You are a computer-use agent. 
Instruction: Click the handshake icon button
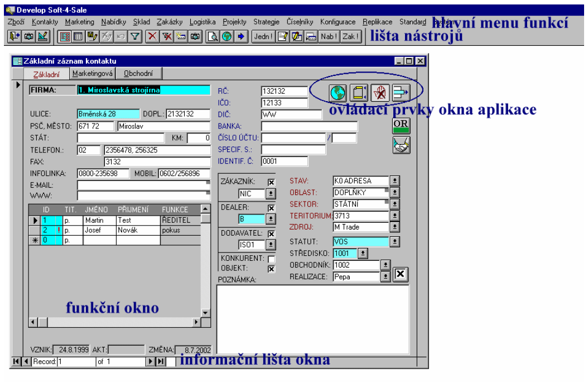tap(401, 145)
